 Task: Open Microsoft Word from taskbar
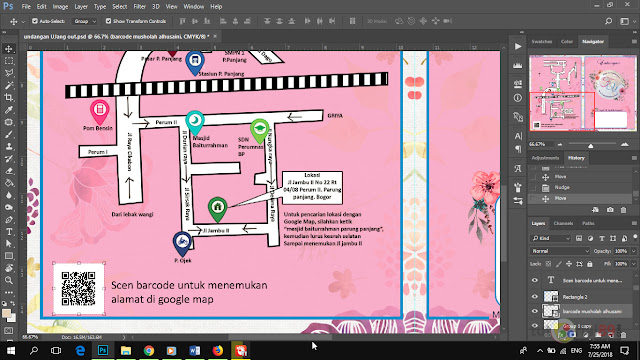[x=195, y=351]
